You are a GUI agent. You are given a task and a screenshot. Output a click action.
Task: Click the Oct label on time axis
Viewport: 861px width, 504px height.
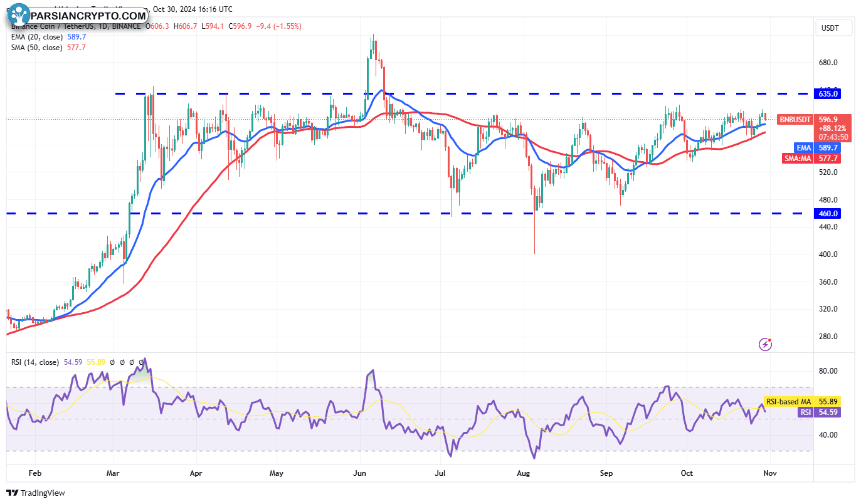(687, 473)
